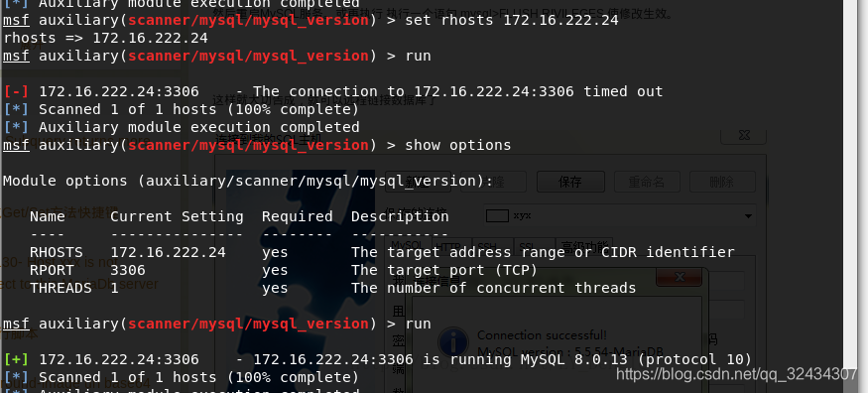
Task: Click the blog.csdn.net watermark URL
Action: click(737, 374)
